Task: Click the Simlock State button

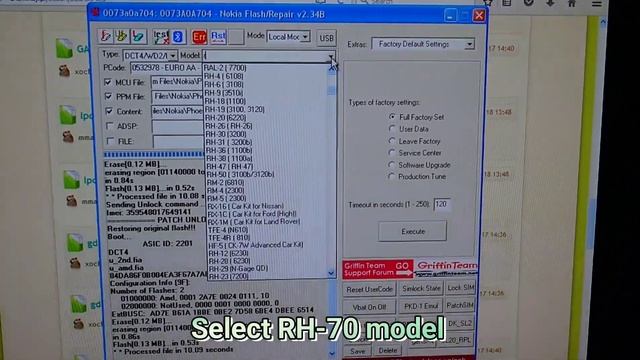Action: coord(421,289)
